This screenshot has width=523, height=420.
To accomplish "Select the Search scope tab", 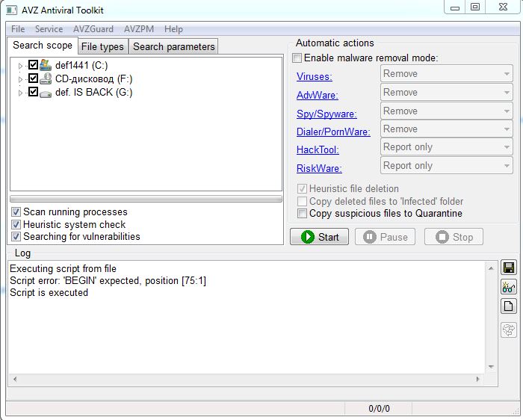I will [43, 46].
